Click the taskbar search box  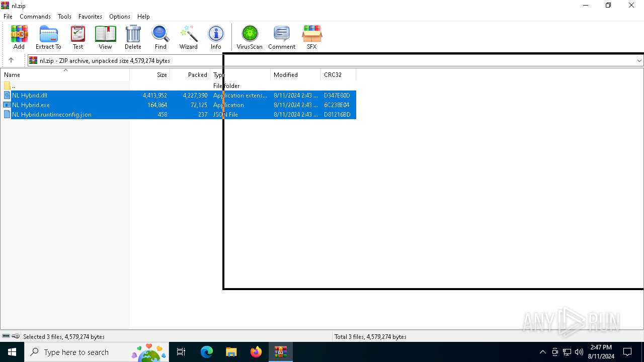[97, 352]
